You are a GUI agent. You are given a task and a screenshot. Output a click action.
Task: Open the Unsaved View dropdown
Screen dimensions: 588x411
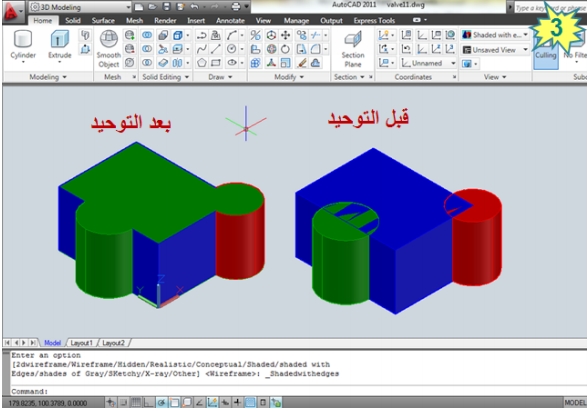click(495, 50)
